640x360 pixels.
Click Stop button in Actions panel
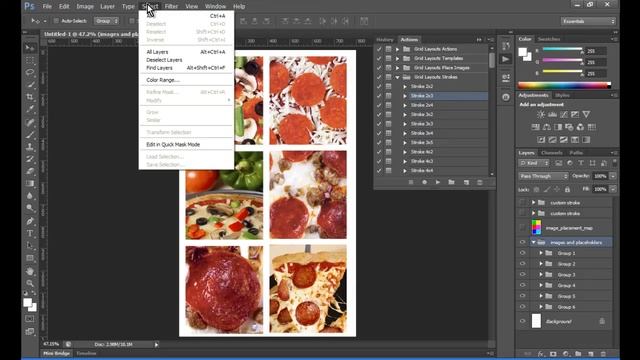pyautogui.click(x=411, y=182)
